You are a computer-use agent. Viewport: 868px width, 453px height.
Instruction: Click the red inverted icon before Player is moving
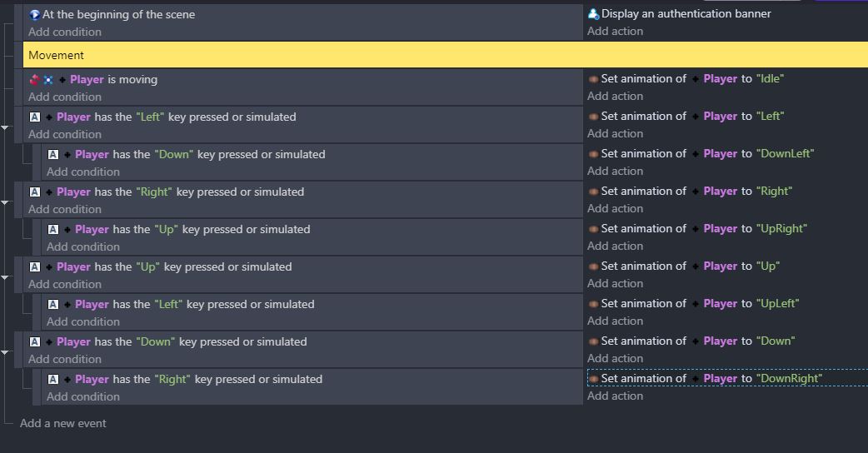coord(34,80)
